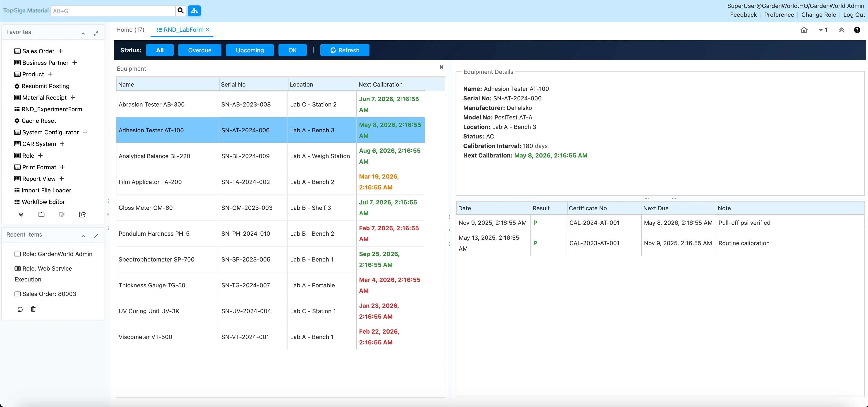
Task: Open the help question mark icon
Action: (x=857, y=30)
